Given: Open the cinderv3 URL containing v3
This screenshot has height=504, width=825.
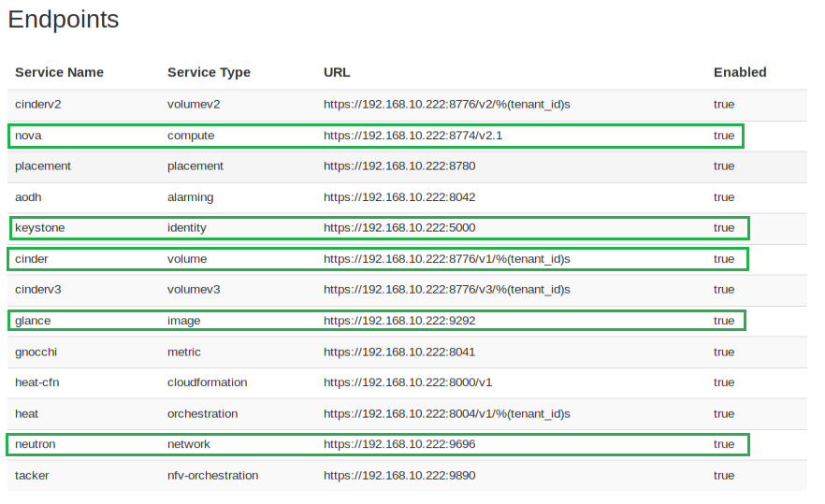Looking at the screenshot, I should [446, 290].
